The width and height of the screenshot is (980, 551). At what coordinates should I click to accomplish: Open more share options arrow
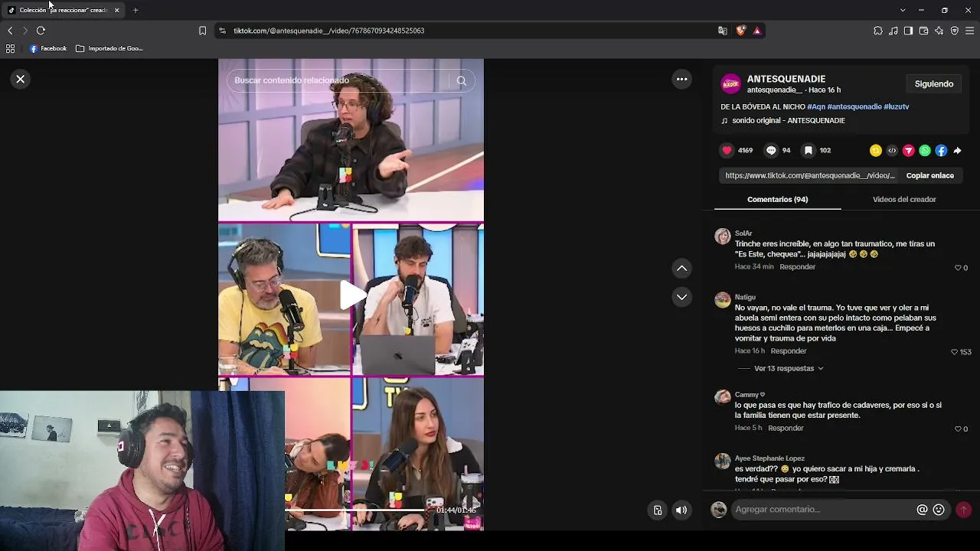(x=957, y=151)
